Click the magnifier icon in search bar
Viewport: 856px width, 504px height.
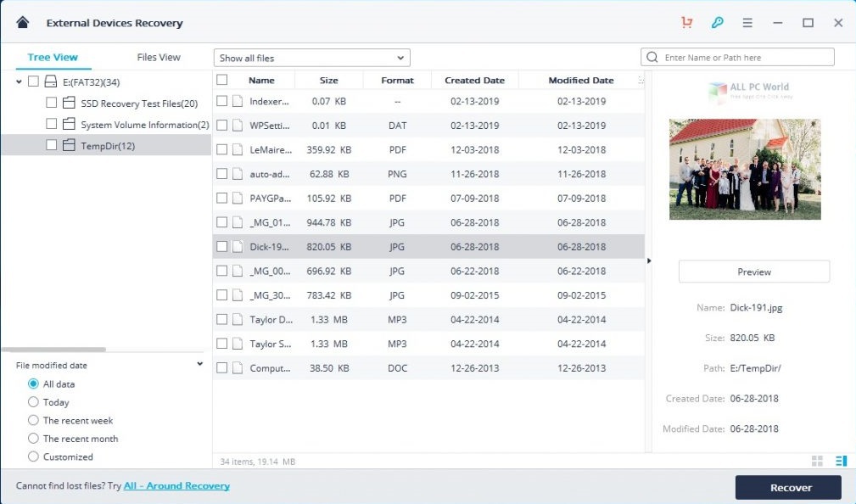pos(652,57)
